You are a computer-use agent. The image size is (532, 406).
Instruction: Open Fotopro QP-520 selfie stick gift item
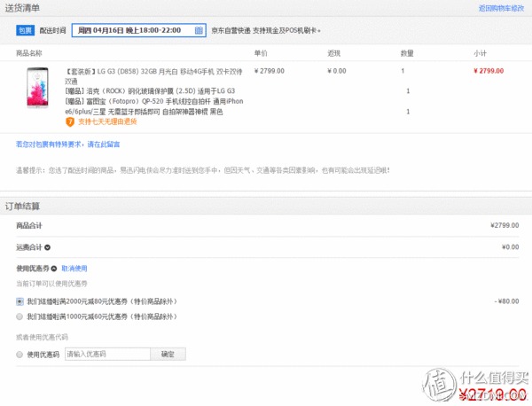click(x=154, y=106)
